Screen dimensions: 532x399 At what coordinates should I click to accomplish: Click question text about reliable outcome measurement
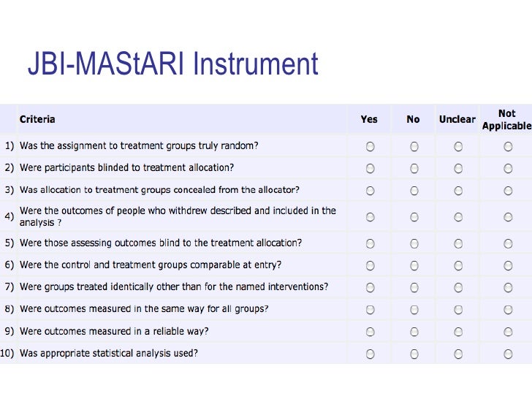(114, 331)
